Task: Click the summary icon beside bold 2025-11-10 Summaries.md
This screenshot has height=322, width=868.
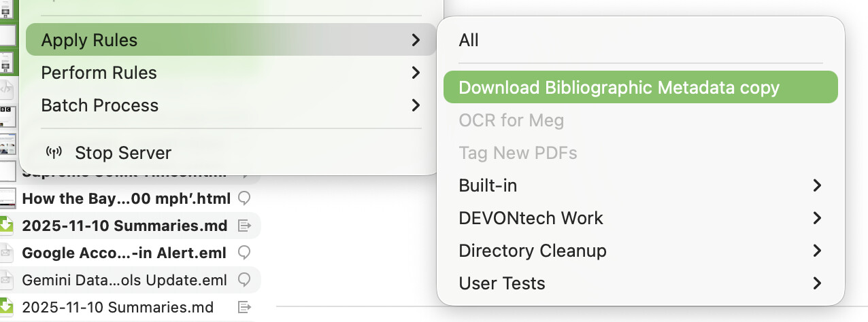Action: click(245, 226)
